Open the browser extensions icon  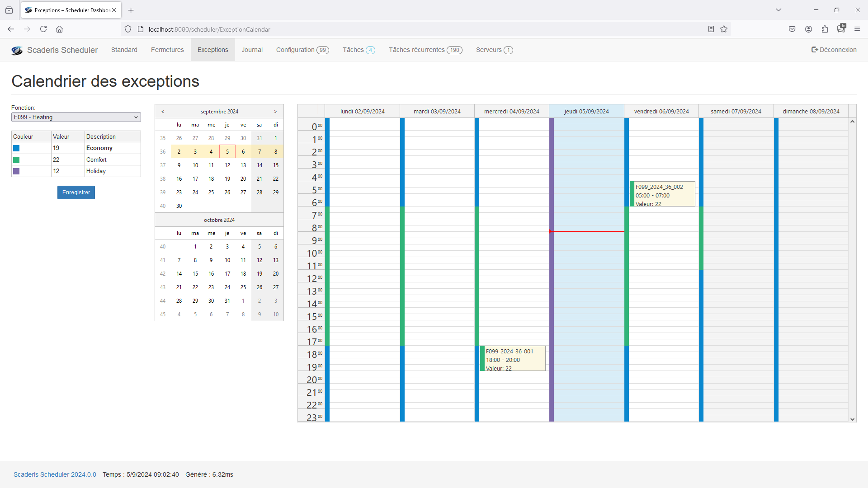825,29
